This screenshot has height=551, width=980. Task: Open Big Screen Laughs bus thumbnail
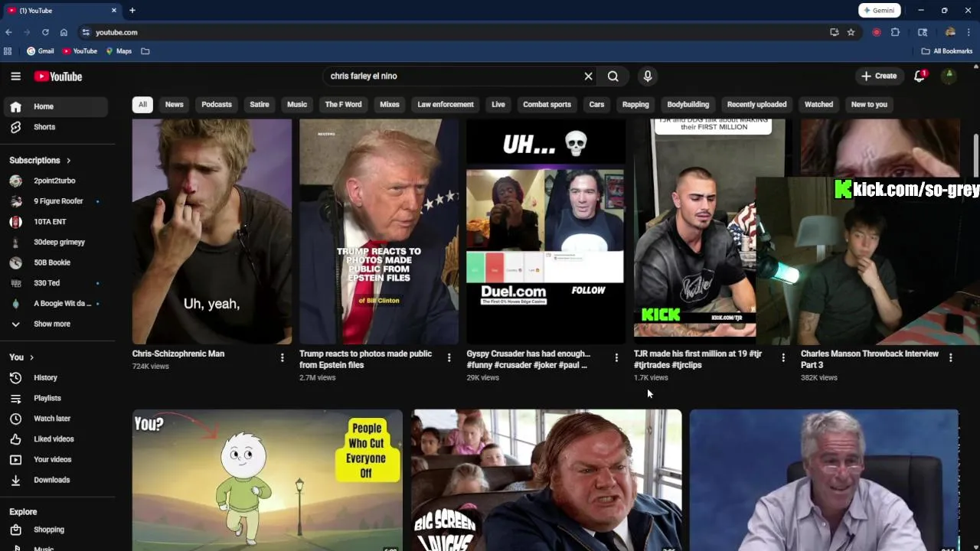click(x=547, y=480)
